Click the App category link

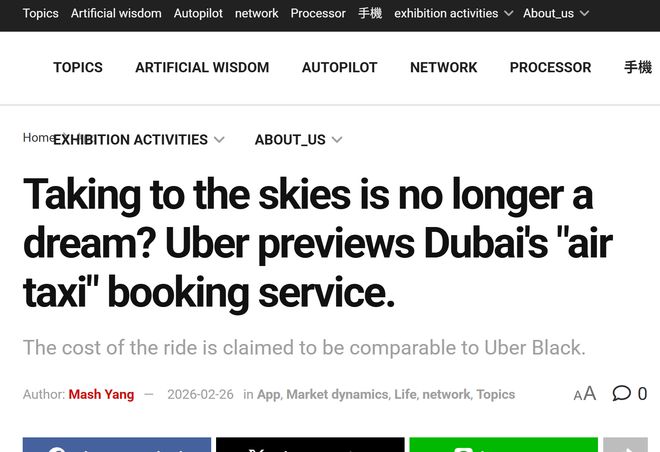tap(268, 394)
